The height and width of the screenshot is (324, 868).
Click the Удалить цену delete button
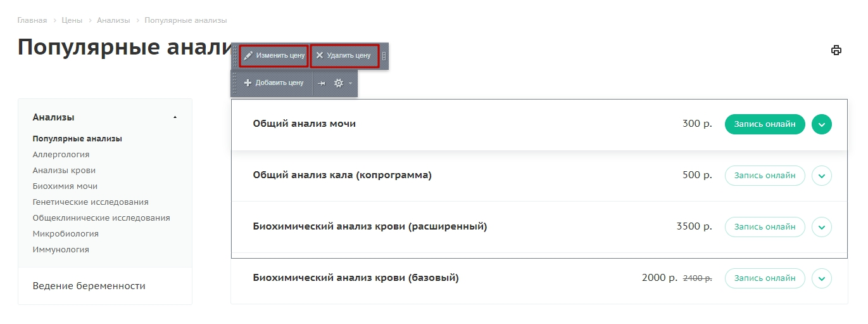[344, 56]
